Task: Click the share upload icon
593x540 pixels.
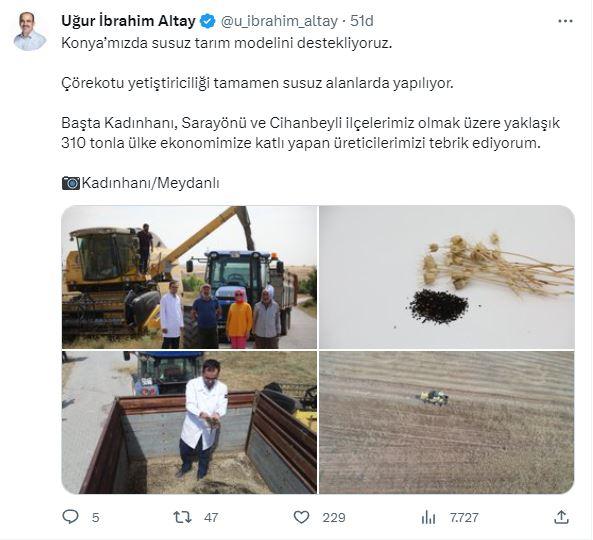Action: pos(562,517)
